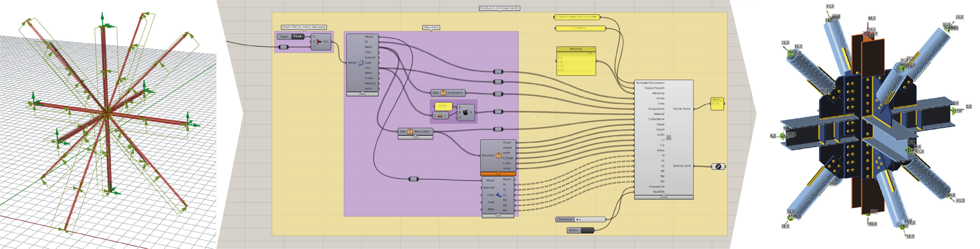Click the blue Disassemble Model component icon
The image size is (980, 249).
point(361,63)
